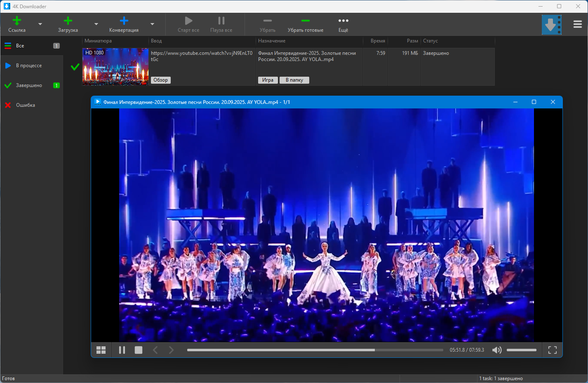Expand the Загрузка dropdown arrow

point(96,24)
